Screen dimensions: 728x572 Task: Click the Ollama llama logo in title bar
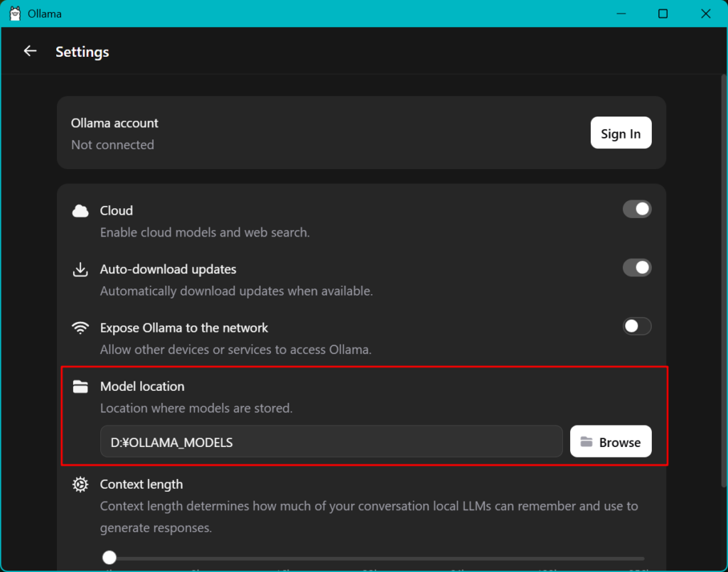(x=16, y=14)
